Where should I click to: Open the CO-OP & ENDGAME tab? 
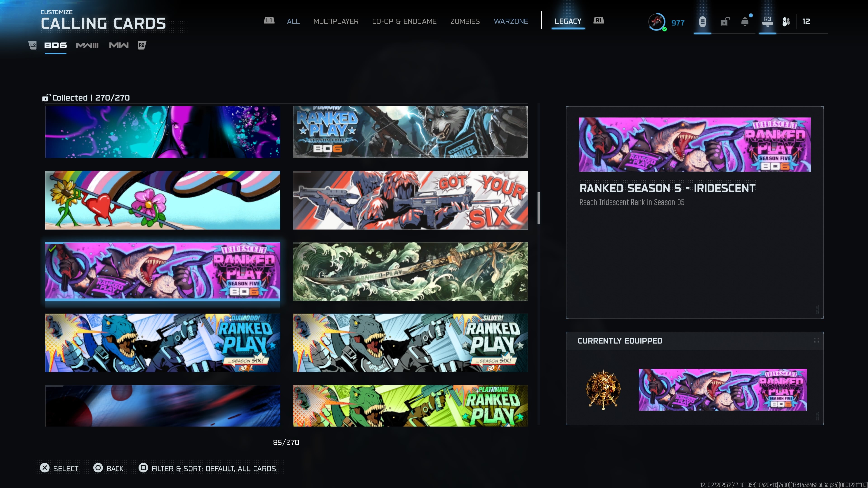[404, 21]
